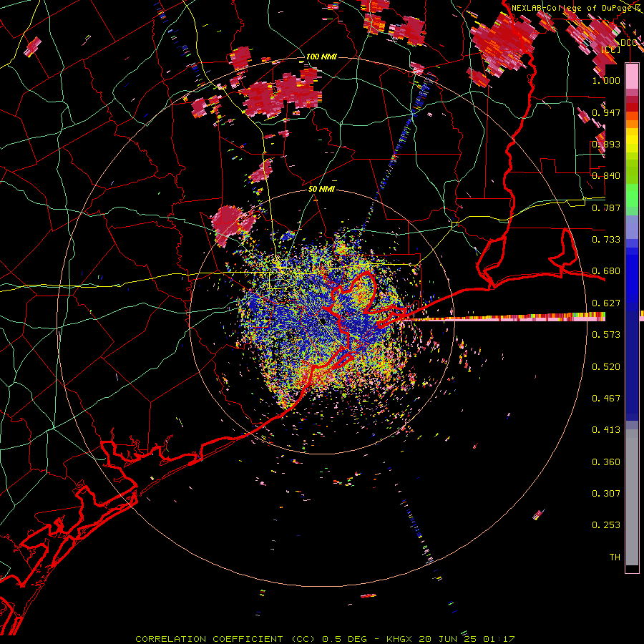Click the 0.573 scale value

click(x=606, y=335)
